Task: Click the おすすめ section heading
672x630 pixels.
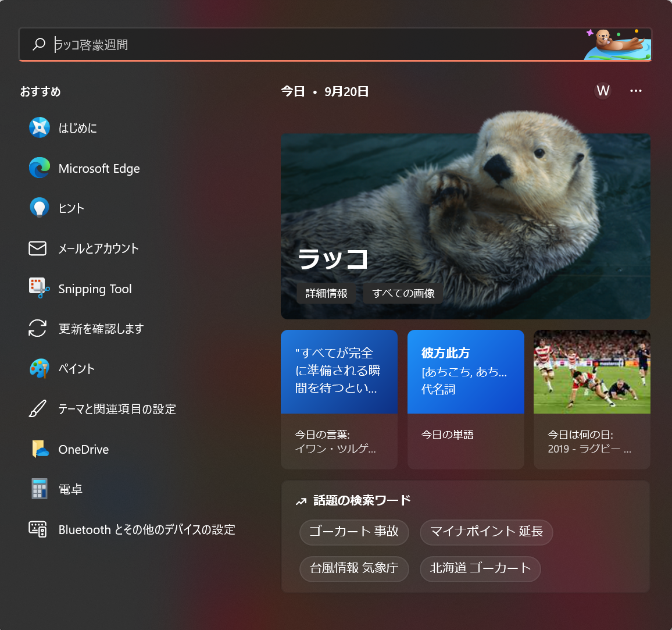Action: point(40,91)
